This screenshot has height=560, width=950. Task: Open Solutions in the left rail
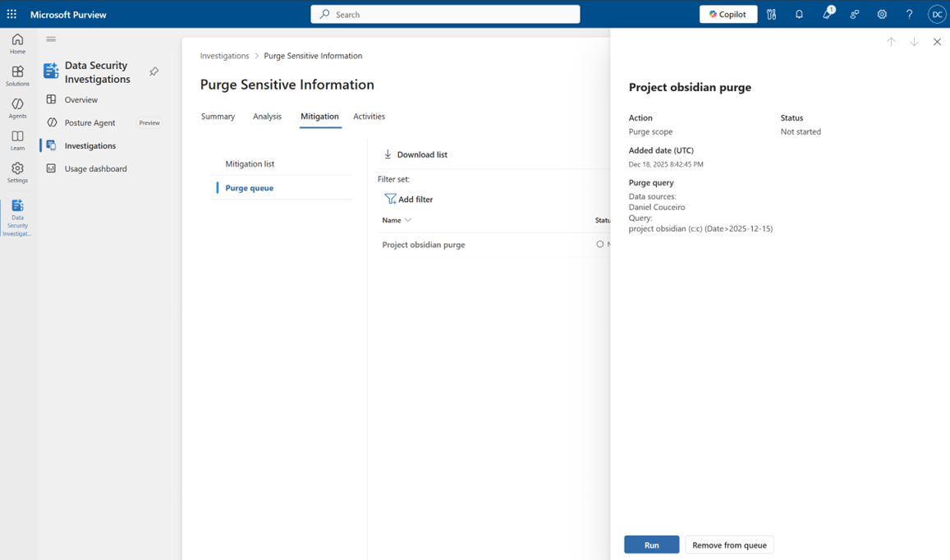pos(17,76)
